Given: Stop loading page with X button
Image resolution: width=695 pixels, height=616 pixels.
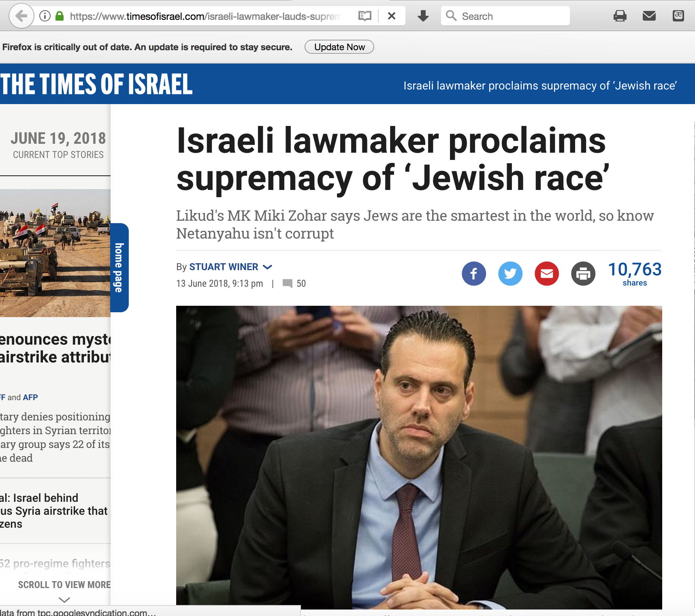Looking at the screenshot, I should (x=392, y=16).
